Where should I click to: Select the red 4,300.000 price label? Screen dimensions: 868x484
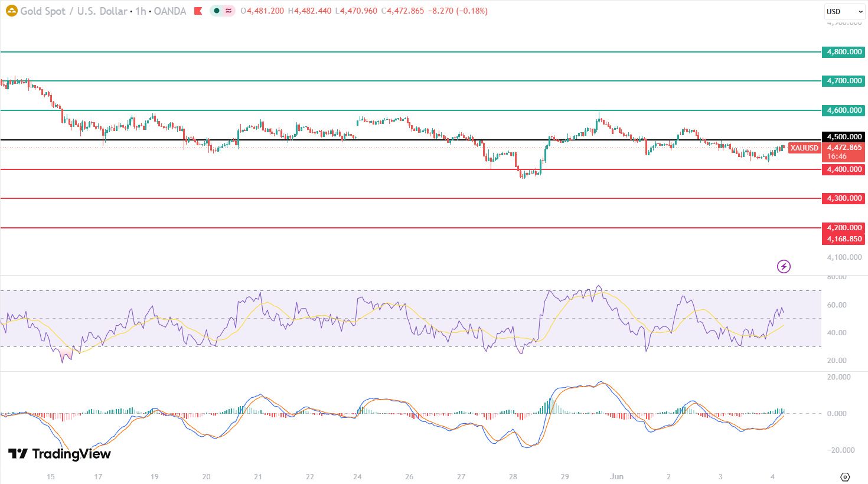pos(844,198)
